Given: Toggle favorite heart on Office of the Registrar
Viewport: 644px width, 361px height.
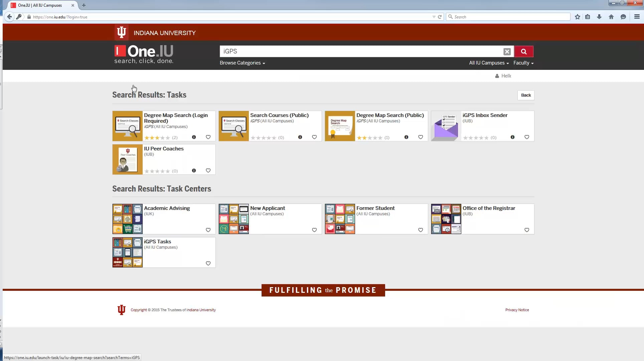Looking at the screenshot, I should point(526,230).
